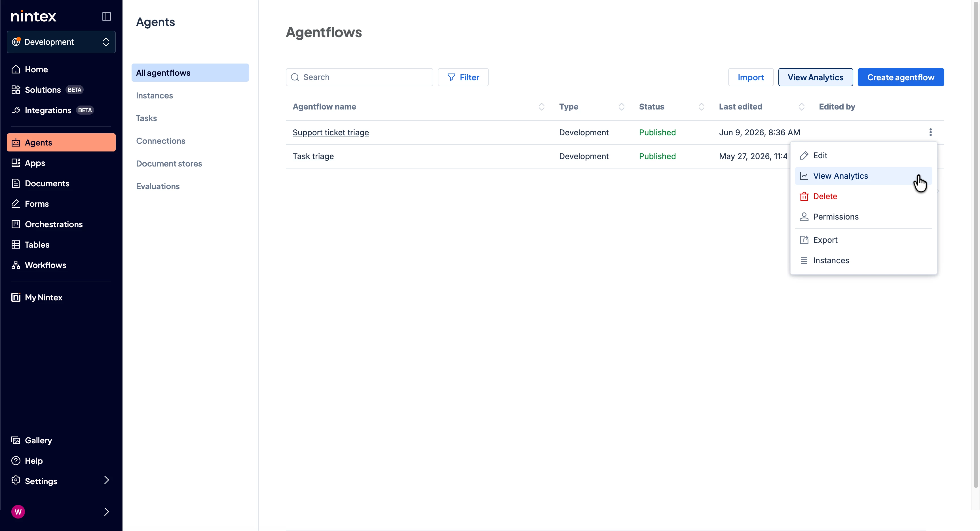
Task: Click the Edited by column header
Action: pos(837,107)
